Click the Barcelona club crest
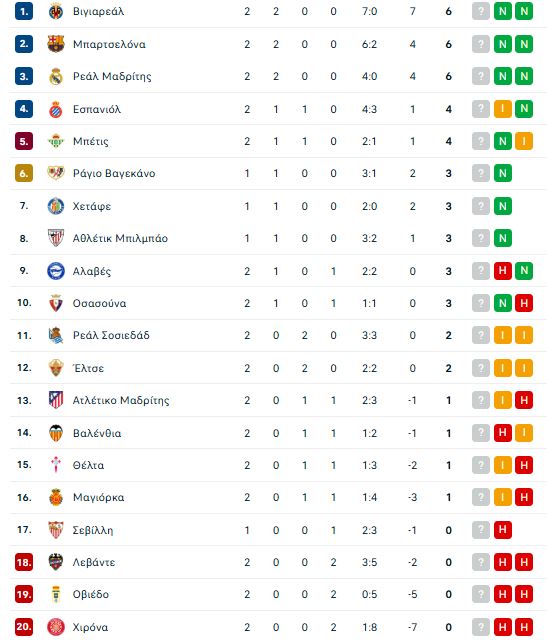 (56, 44)
